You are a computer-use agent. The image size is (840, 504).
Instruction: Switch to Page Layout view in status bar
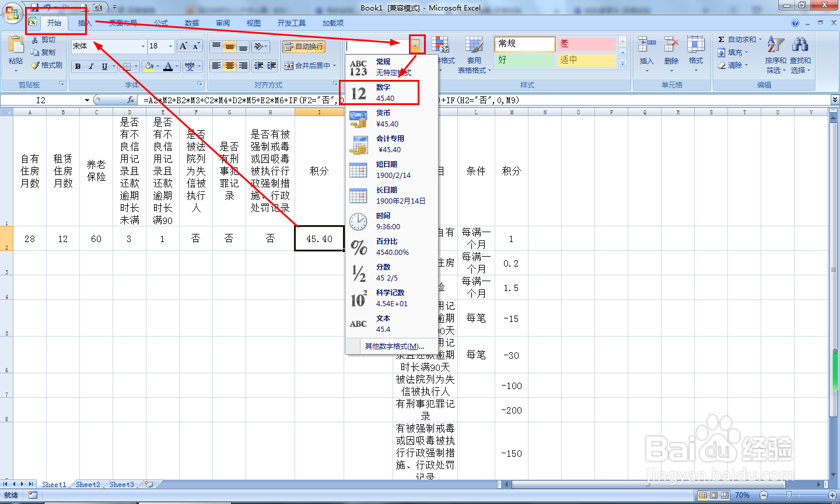(714, 495)
